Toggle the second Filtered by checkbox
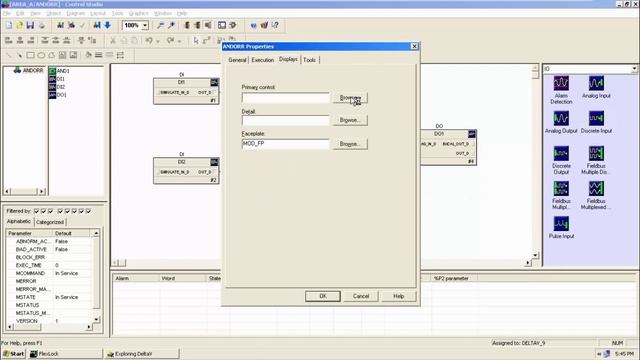 pos(44,211)
